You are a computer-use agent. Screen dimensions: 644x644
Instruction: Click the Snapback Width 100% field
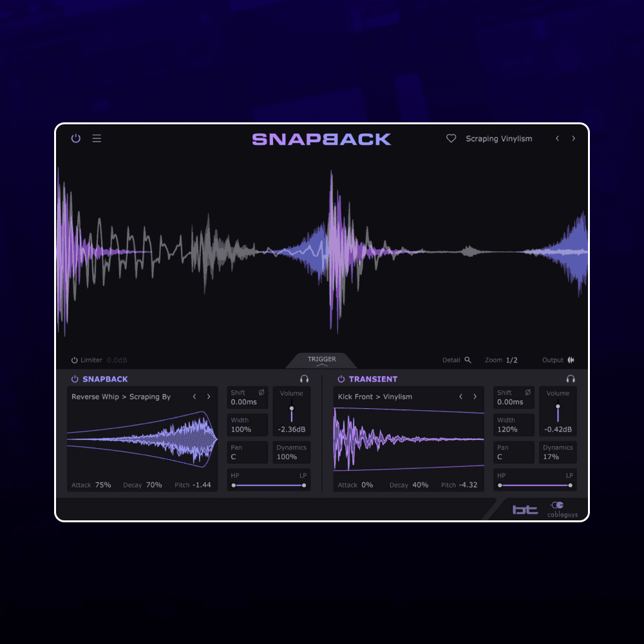(247, 424)
